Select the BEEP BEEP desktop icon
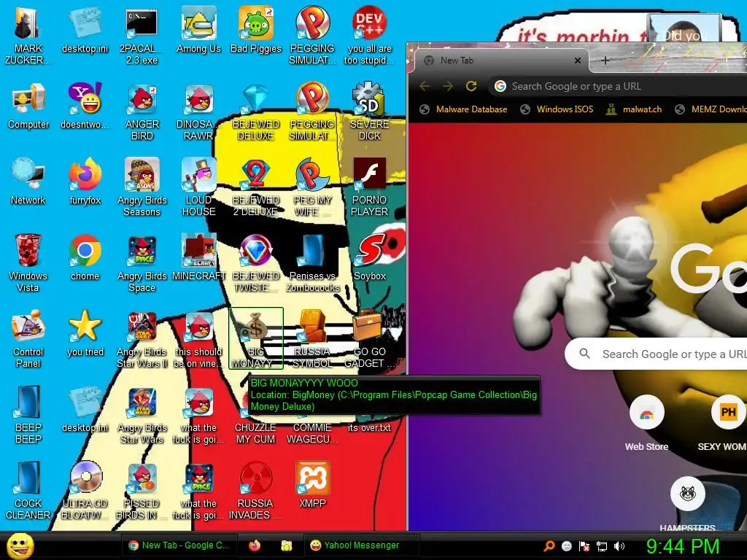This screenshot has height=560, width=747. (28, 414)
